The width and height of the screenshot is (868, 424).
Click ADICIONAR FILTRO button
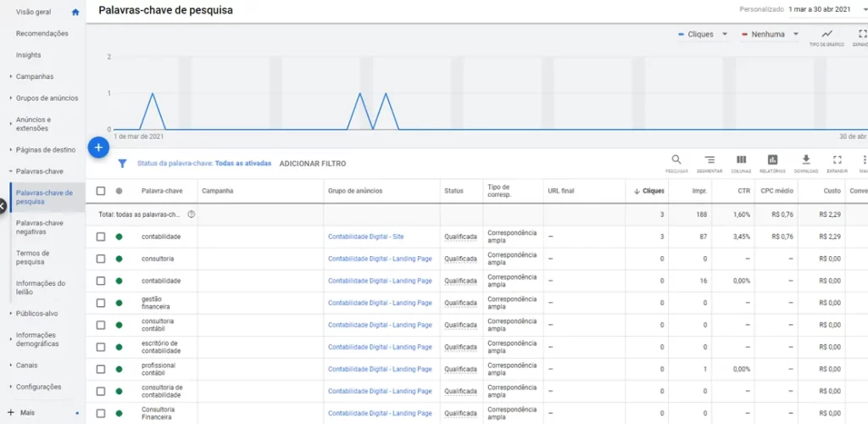click(313, 164)
